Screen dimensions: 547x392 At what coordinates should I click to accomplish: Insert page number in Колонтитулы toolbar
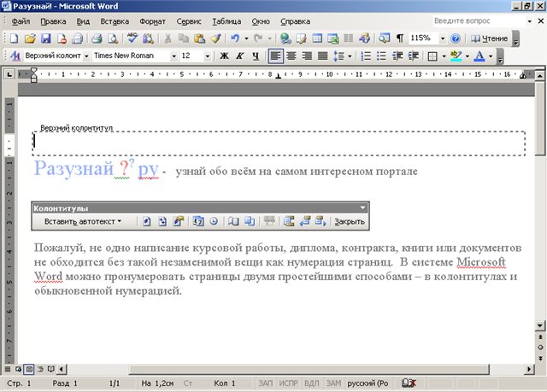tap(147, 221)
